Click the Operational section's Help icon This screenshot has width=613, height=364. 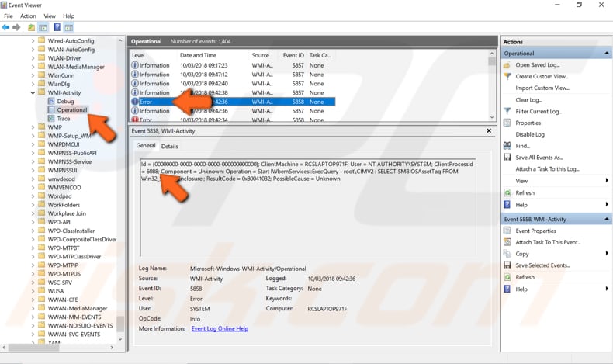(507, 204)
